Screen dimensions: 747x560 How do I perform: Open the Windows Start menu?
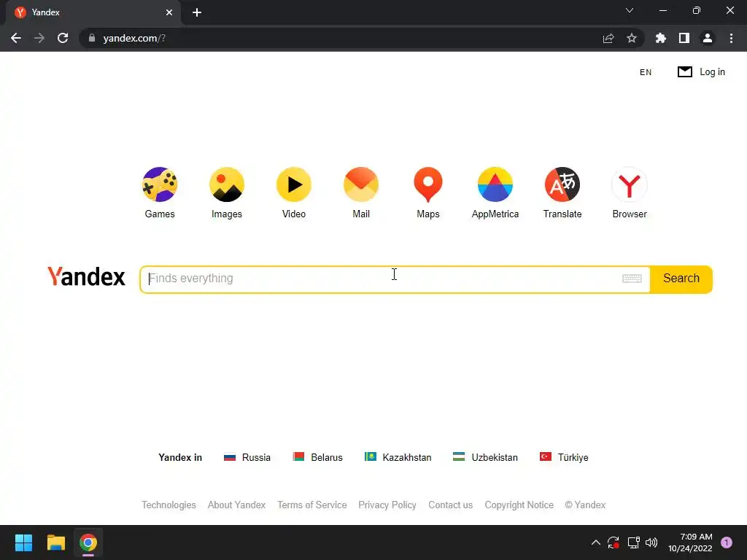pos(23,542)
